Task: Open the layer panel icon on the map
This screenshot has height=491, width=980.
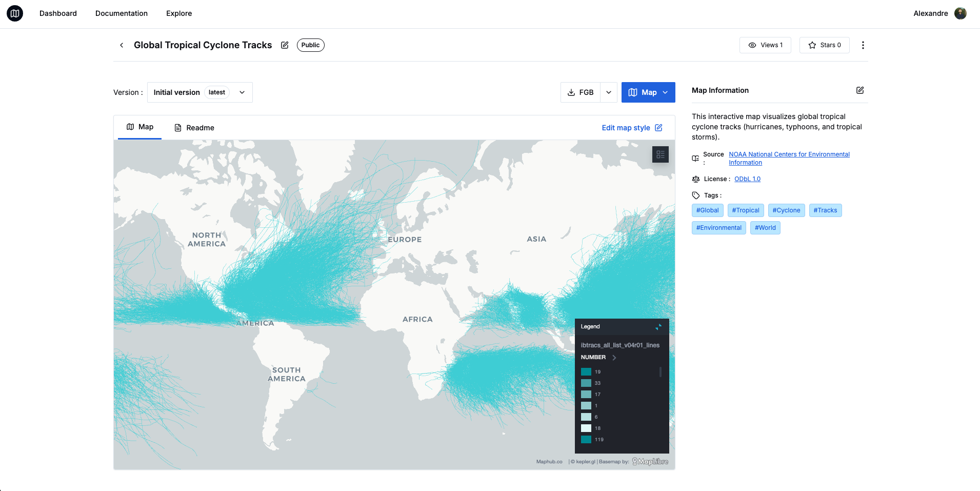Action: 660,154
